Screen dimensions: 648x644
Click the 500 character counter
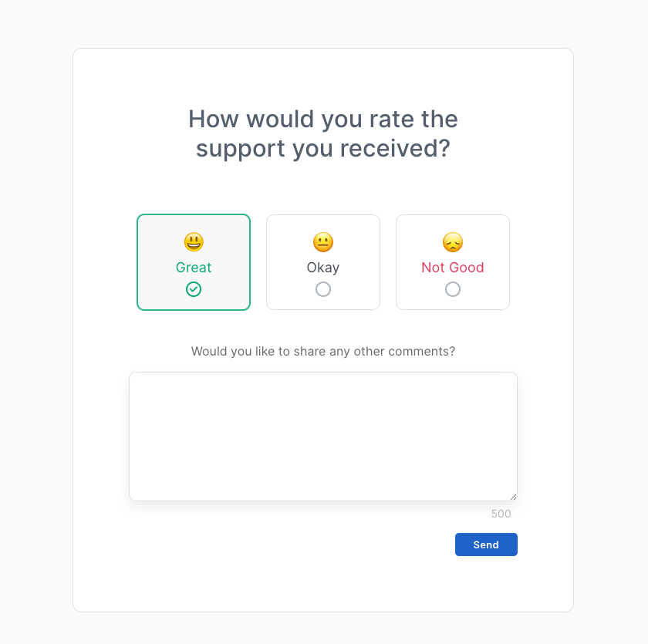[501, 514]
